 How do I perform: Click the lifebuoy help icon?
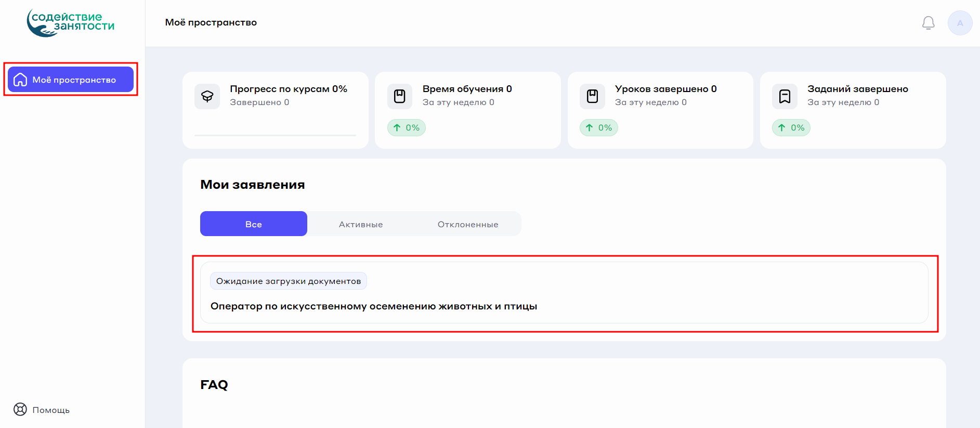click(x=20, y=409)
